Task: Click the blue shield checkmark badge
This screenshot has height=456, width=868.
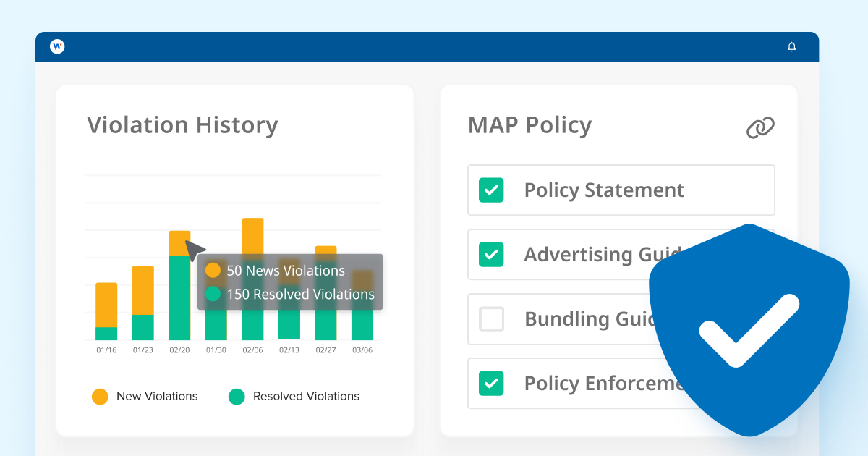Action: tap(749, 329)
